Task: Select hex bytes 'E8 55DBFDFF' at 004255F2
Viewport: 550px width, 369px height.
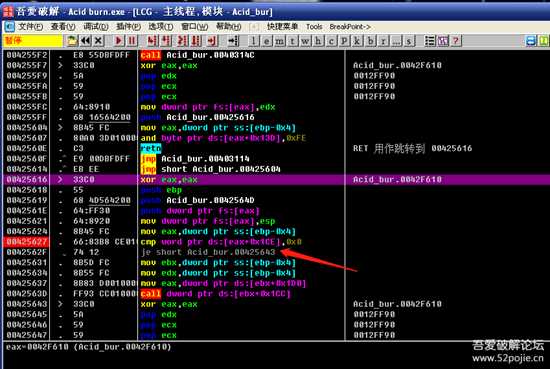Action: (x=101, y=55)
